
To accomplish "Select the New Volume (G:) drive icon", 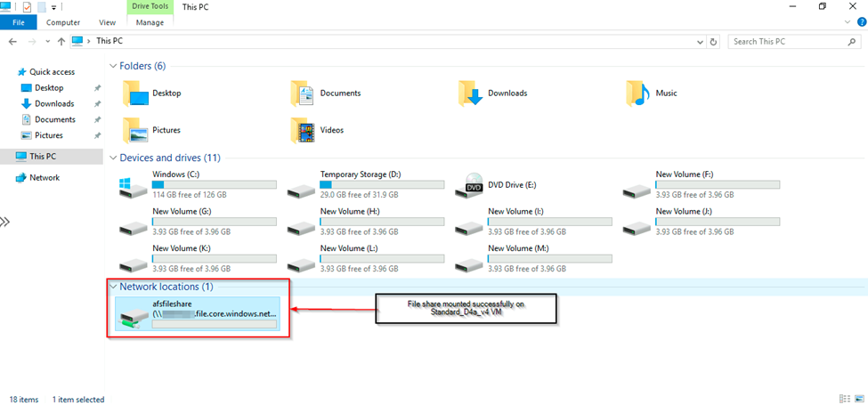I will (134, 228).
